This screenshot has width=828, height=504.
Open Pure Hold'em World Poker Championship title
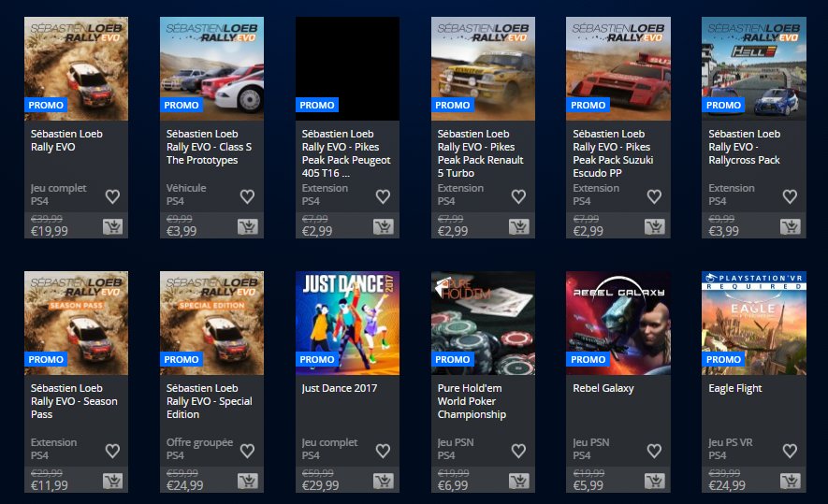[472, 401]
